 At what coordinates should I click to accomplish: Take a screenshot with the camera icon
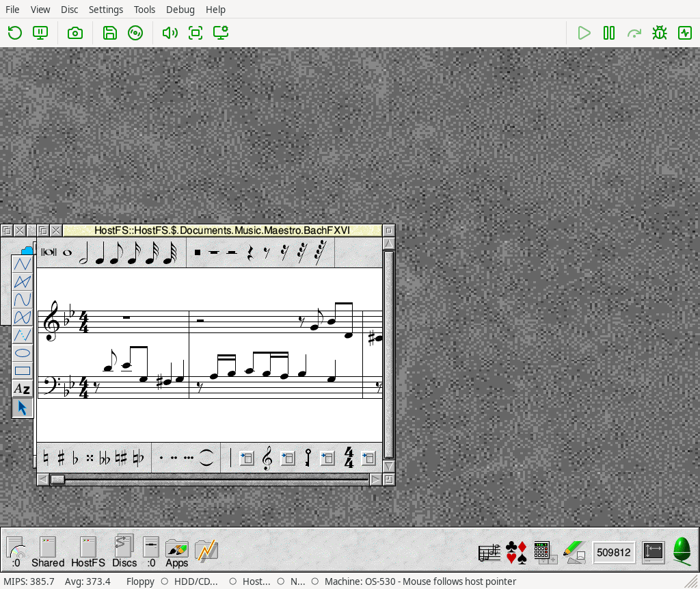[75, 33]
